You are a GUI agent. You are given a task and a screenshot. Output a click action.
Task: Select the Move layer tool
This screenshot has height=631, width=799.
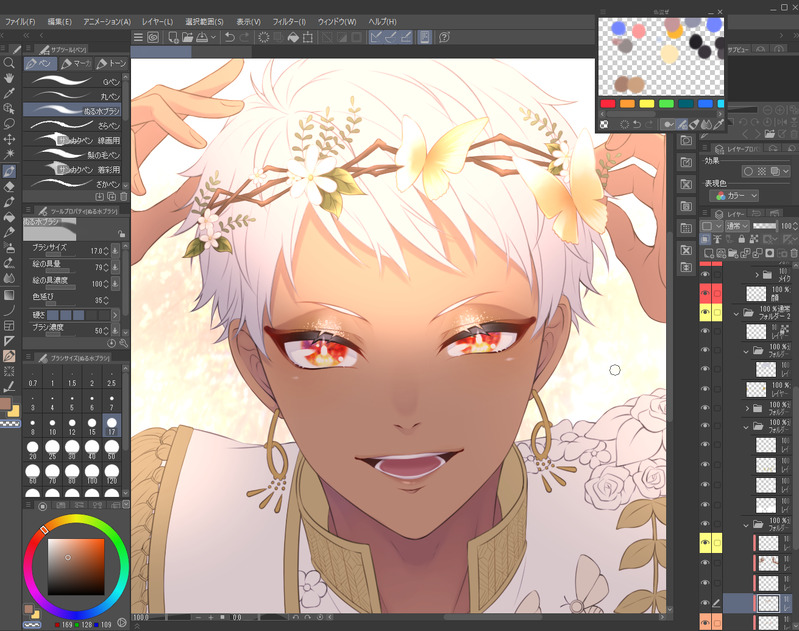(x=9, y=139)
